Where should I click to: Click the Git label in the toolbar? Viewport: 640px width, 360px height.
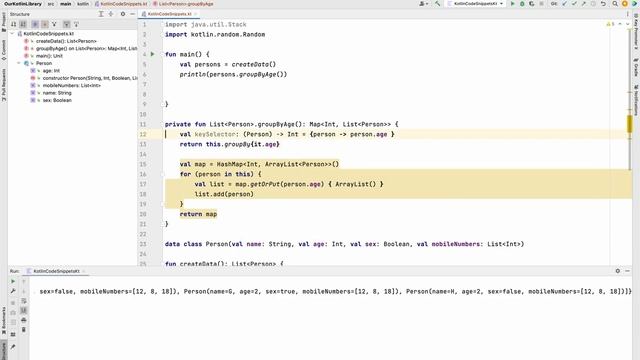(x=553, y=4)
